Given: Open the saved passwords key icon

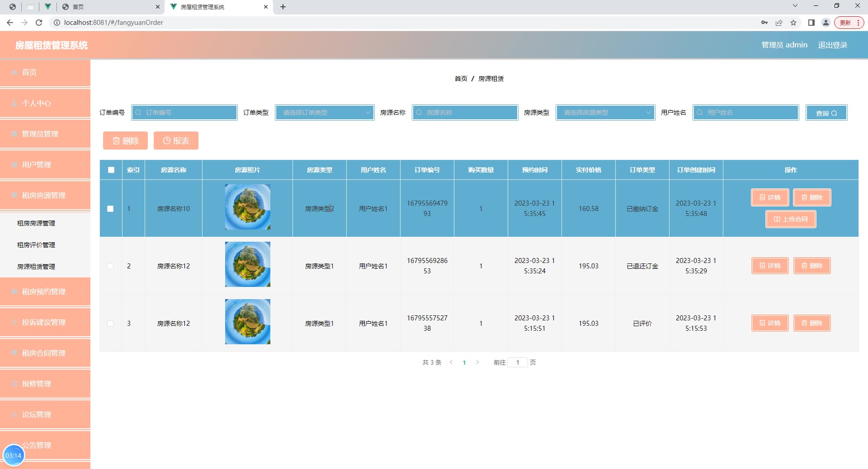Looking at the screenshot, I should click(764, 23).
